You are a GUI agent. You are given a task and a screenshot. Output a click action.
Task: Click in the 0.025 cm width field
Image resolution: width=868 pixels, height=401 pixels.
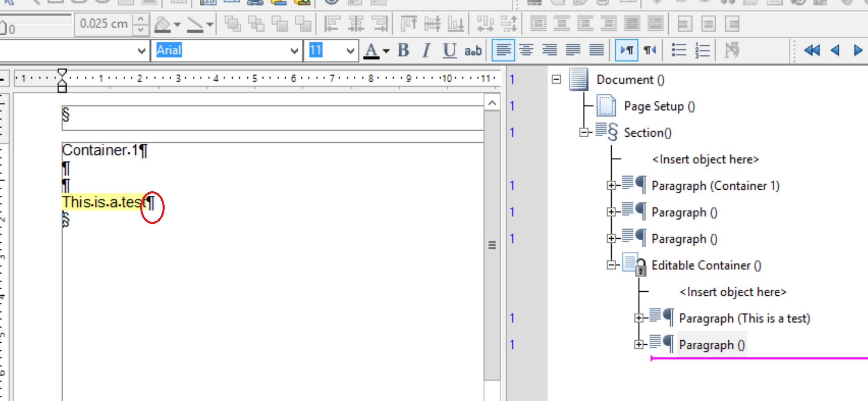click(x=104, y=24)
